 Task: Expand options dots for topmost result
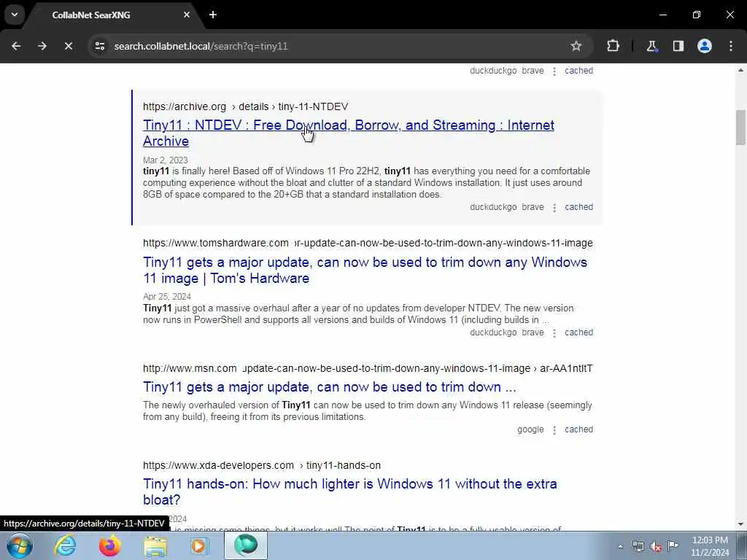tap(554, 71)
